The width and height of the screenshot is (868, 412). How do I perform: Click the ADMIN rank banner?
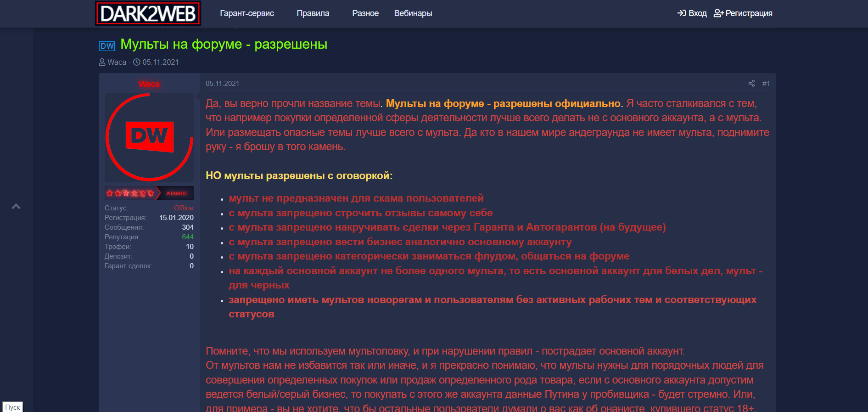(x=149, y=193)
